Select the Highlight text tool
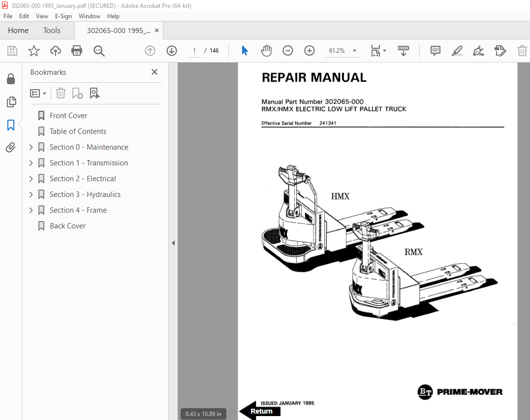The image size is (530, 420). click(x=457, y=51)
